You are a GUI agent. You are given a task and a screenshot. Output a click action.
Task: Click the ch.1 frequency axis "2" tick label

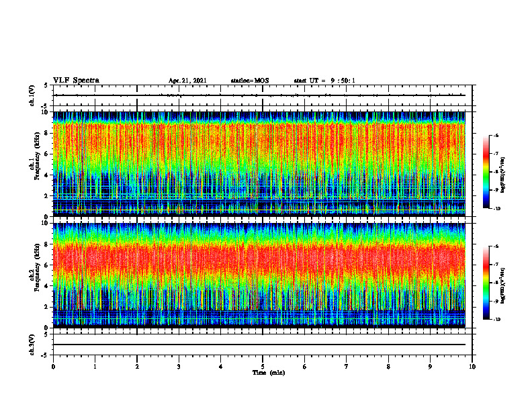(x=47, y=195)
